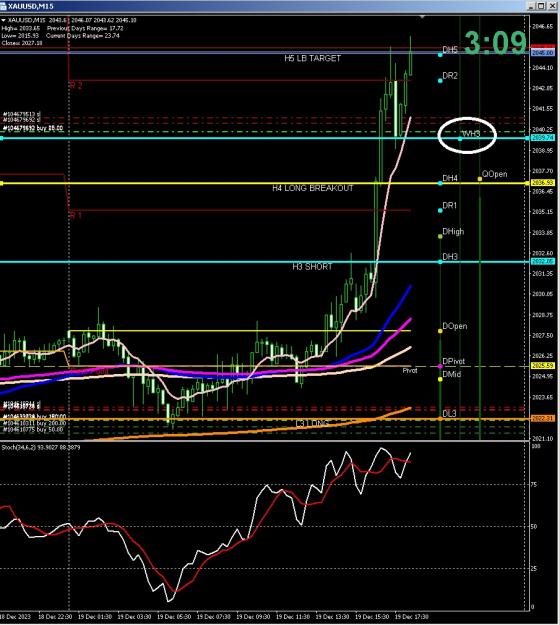Select the DR2 level marker dot
This screenshot has height=625, width=560.
coord(440,81)
